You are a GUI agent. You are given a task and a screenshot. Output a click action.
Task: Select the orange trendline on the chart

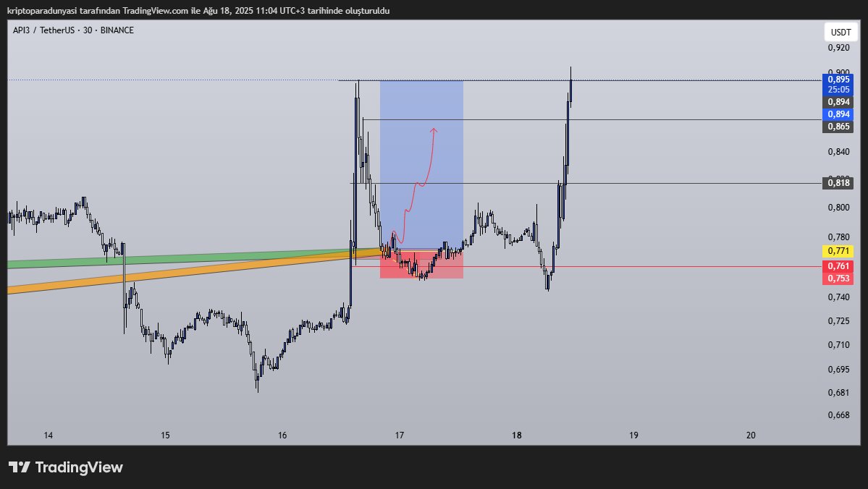tap(181, 273)
